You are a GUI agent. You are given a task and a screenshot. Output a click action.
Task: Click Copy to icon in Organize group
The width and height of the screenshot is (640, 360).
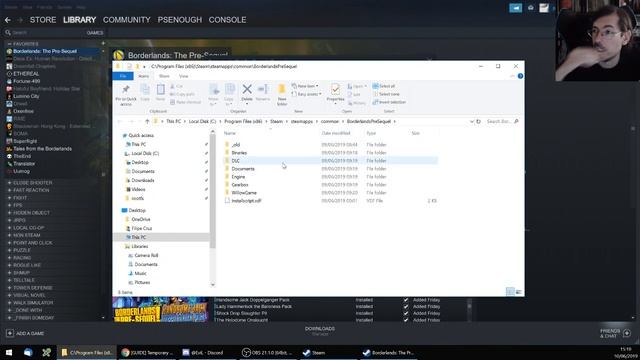pyautogui.click(x=229, y=89)
